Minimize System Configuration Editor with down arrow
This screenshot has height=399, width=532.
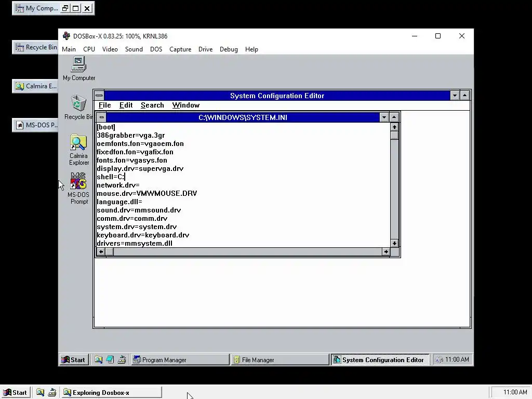(455, 96)
